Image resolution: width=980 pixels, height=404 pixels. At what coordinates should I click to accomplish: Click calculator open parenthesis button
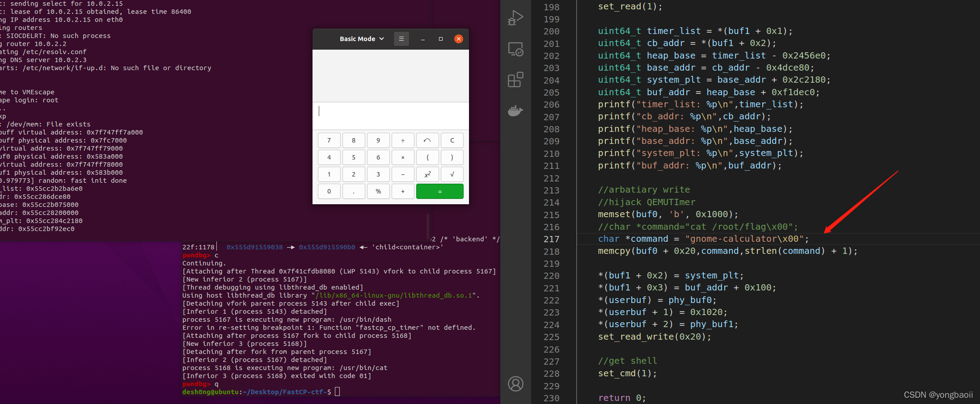pyautogui.click(x=427, y=157)
